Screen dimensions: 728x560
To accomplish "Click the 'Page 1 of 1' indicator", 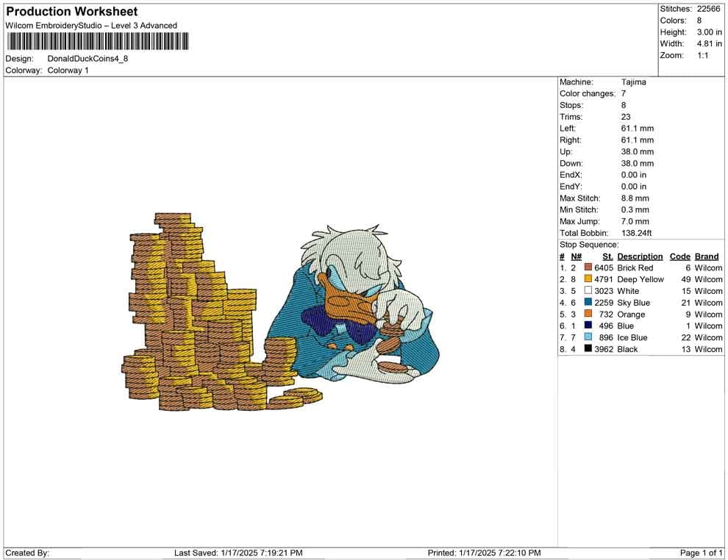I will (701, 553).
